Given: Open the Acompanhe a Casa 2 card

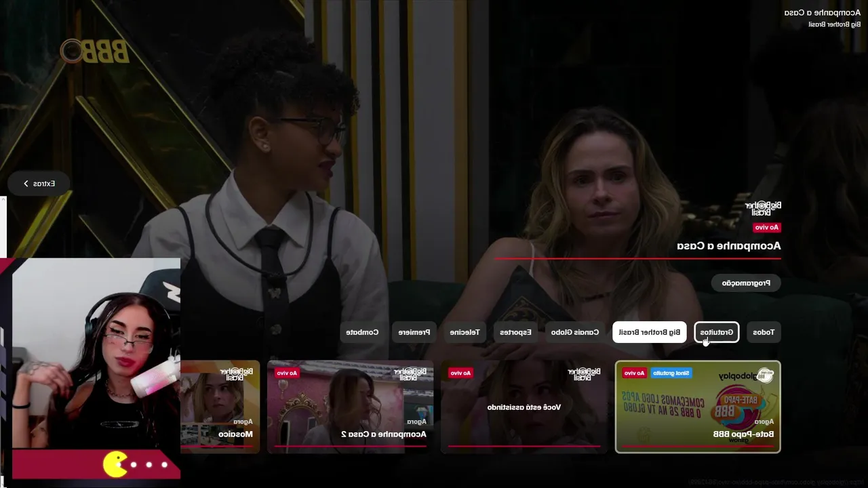Looking at the screenshot, I should coord(351,407).
